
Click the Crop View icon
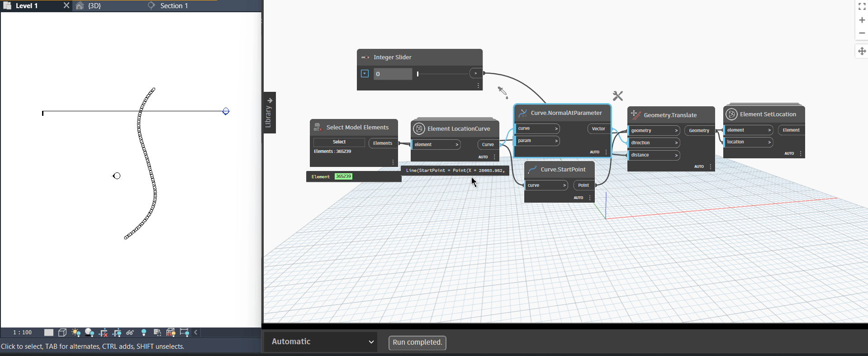103,333
